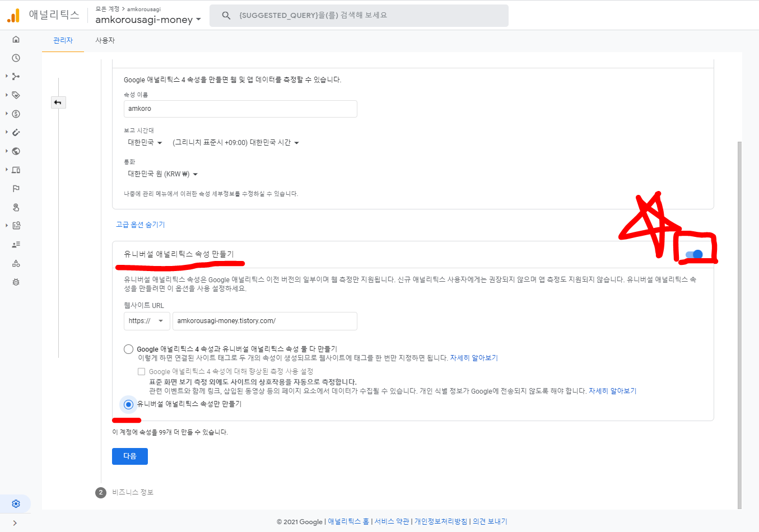Open the 의견 보내기 footer link
Screen dimensions: 759x532
490,521
